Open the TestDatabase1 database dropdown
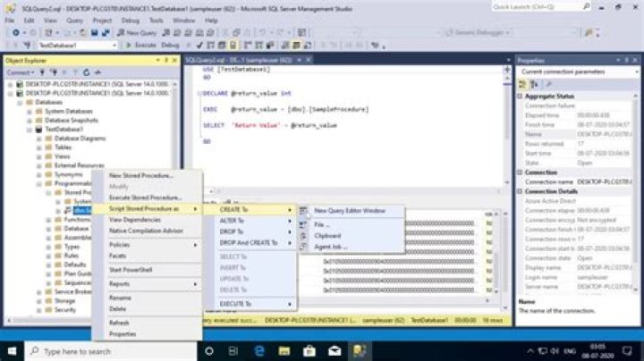This screenshot has height=361, width=644. [114, 45]
